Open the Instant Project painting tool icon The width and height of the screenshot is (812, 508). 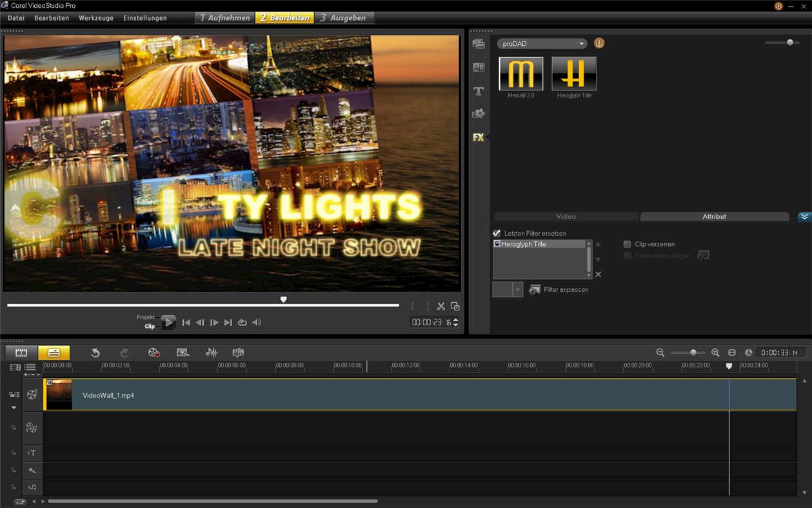click(183, 352)
